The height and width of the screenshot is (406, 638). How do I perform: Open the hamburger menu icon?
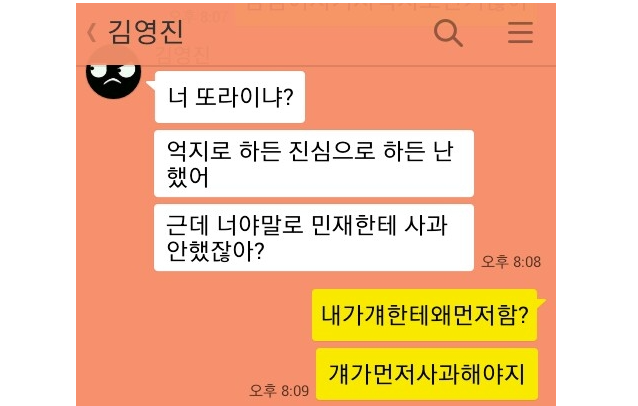pyautogui.click(x=520, y=33)
